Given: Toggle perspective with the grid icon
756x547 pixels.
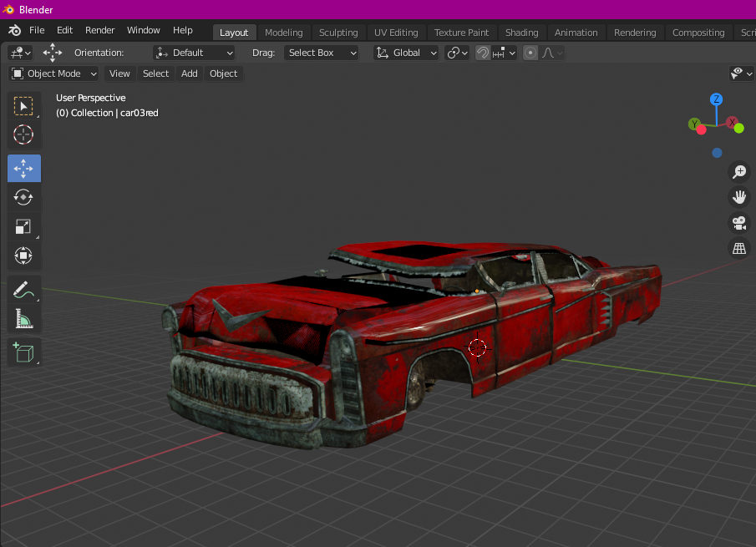Looking at the screenshot, I should (x=738, y=248).
